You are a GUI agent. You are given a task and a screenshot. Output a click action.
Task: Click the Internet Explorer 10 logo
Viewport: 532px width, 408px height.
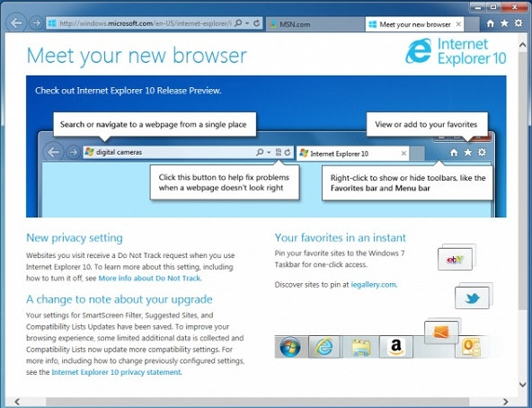coord(456,51)
